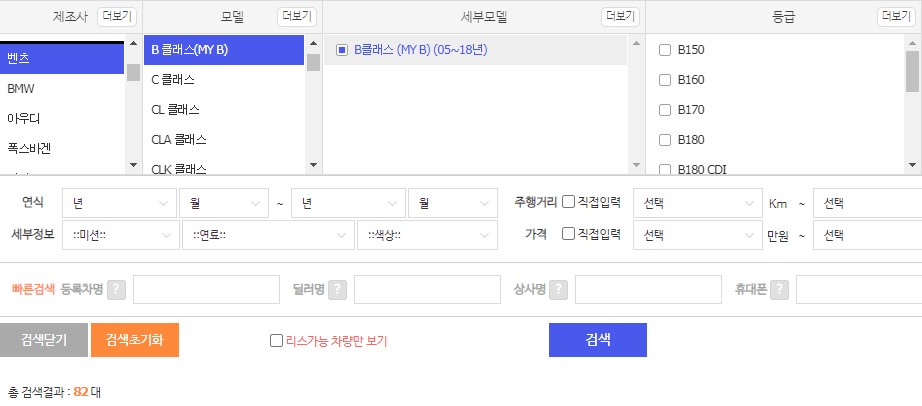Click up arrow of 모델 list scrollbar
The width and height of the screenshot is (922, 406).
coord(313,44)
